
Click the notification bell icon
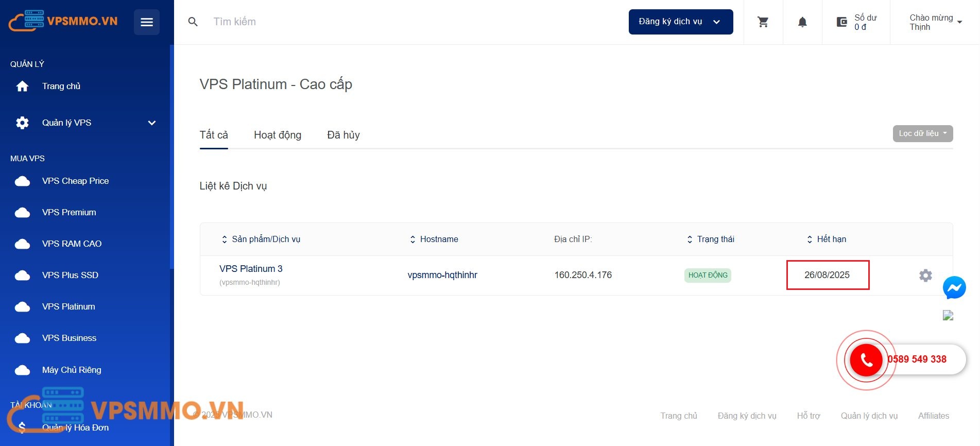(802, 22)
